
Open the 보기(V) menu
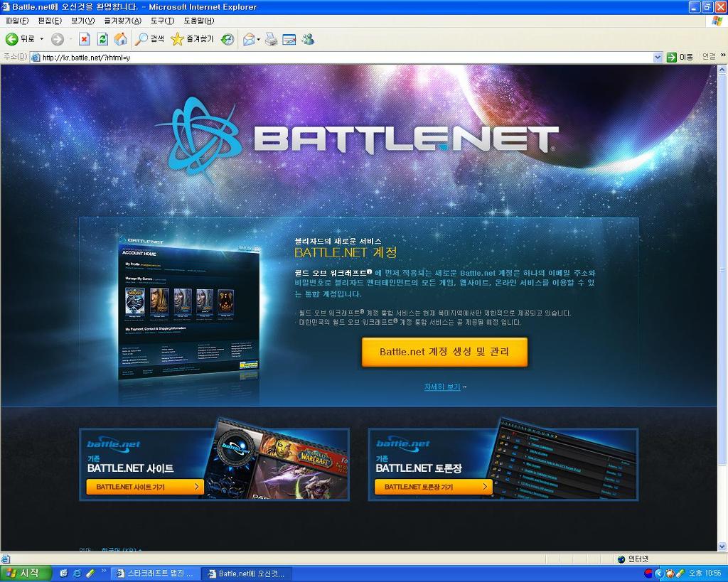point(82,21)
